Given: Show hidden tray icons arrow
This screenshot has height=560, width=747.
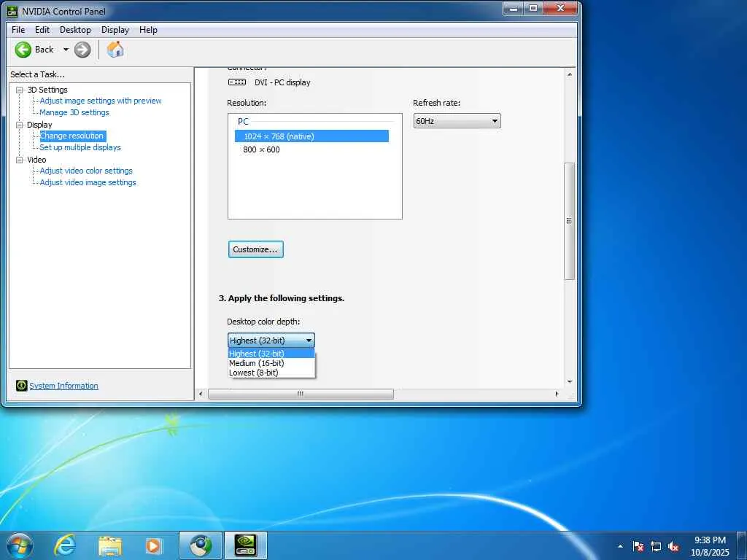Looking at the screenshot, I should tap(620, 546).
